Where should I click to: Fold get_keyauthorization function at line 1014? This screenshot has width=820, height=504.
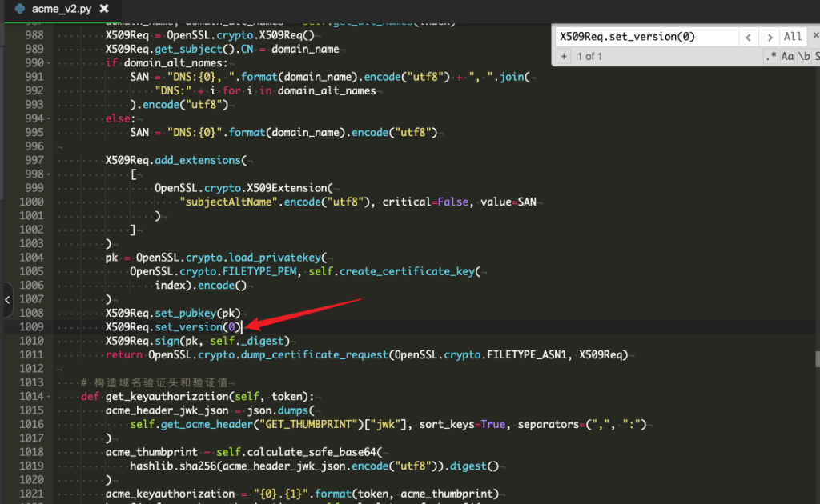pyautogui.click(x=50, y=397)
